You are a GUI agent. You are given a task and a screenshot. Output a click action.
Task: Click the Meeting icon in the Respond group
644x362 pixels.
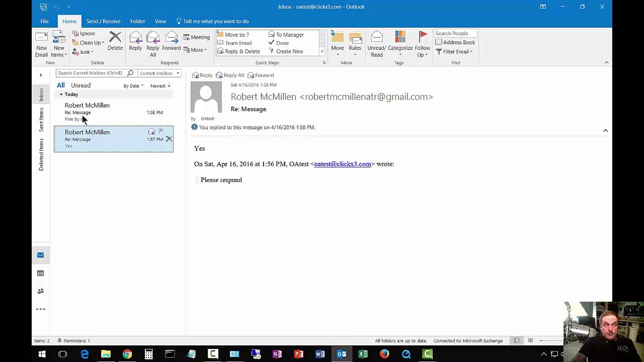[x=196, y=37]
